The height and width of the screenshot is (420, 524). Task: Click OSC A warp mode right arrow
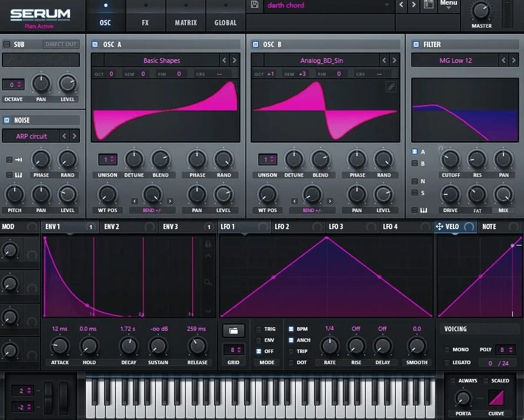point(170,201)
